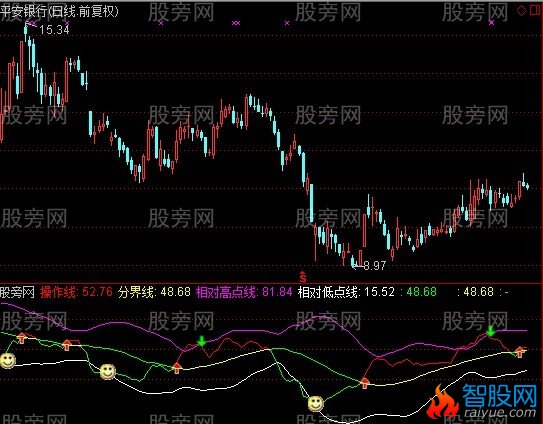The height and width of the screenshot is (424, 543).
Task: Click the green 48.68 value in the indicator header
Action: (421, 292)
